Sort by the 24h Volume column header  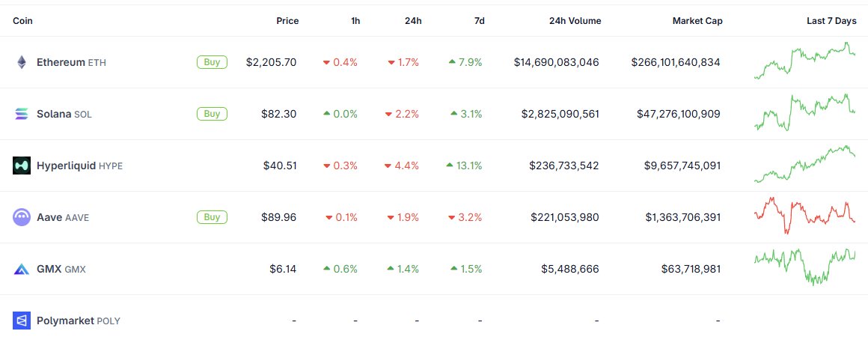[x=575, y=21]
